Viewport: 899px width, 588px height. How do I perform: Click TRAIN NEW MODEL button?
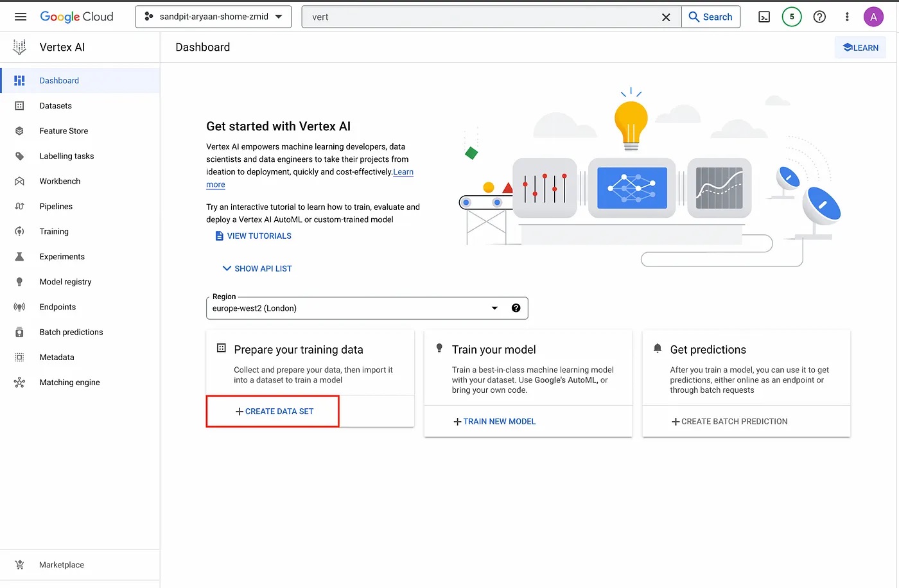pos(494,422)
